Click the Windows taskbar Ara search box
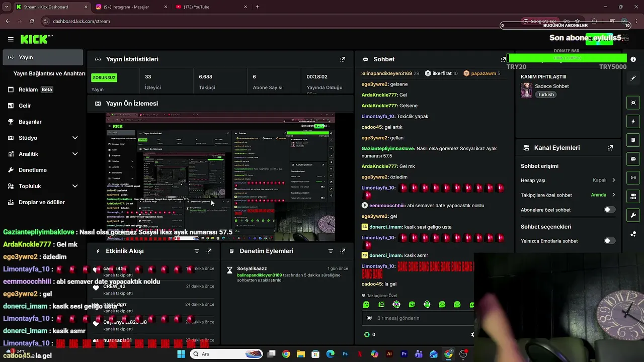Image resolution: width=644 pixels, height=362 pixels. pos(226,354)
